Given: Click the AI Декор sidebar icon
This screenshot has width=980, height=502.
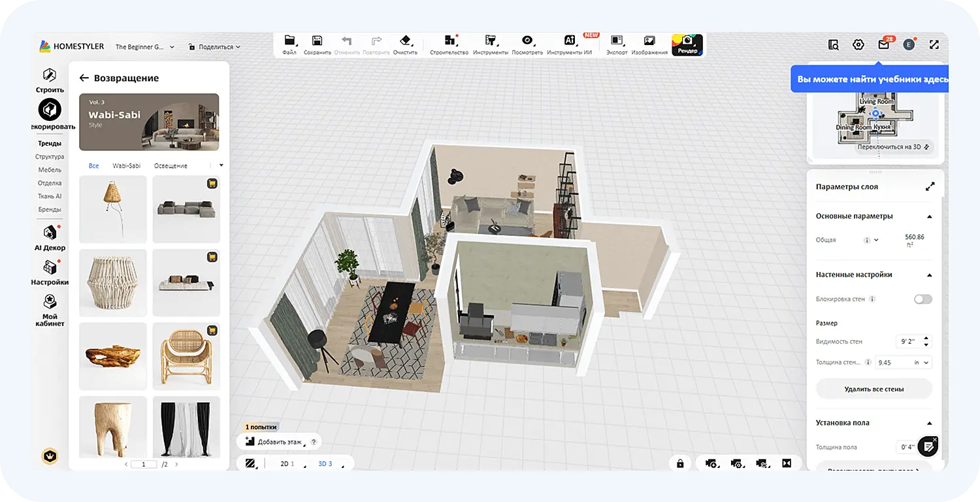Looking at the screenshot, I should coord(50,233).
